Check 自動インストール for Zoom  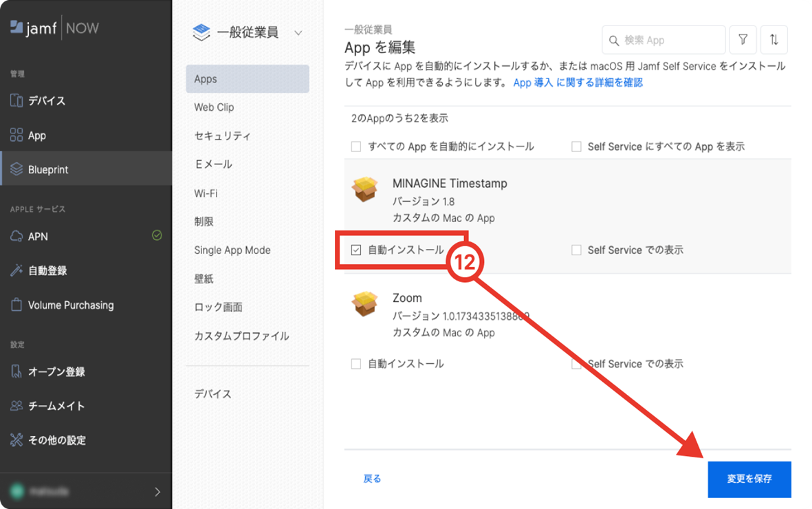[355, 364]
